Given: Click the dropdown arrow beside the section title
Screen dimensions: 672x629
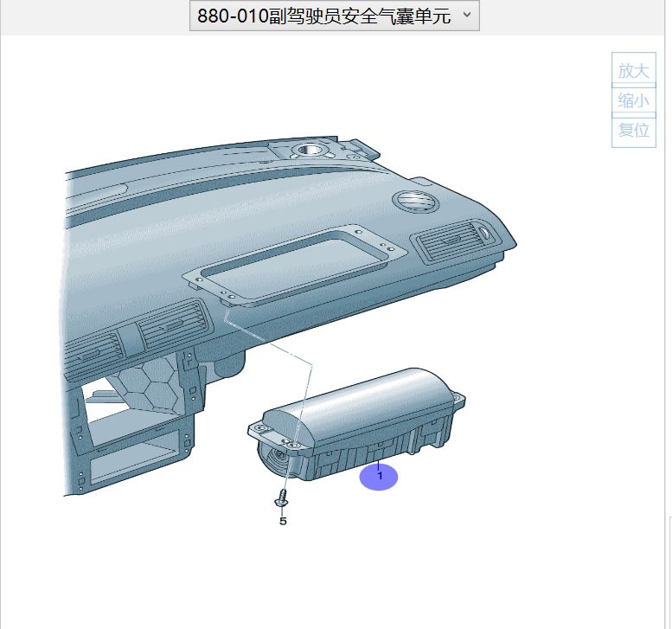Looking at the screenshot, I should pyautogui.click(x=467, y=16).
